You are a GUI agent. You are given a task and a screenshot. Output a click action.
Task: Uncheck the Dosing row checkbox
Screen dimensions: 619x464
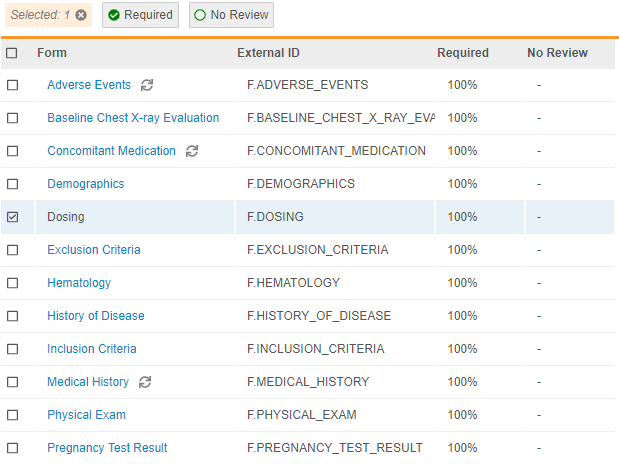pyautogui.click(x=12, y=217)
